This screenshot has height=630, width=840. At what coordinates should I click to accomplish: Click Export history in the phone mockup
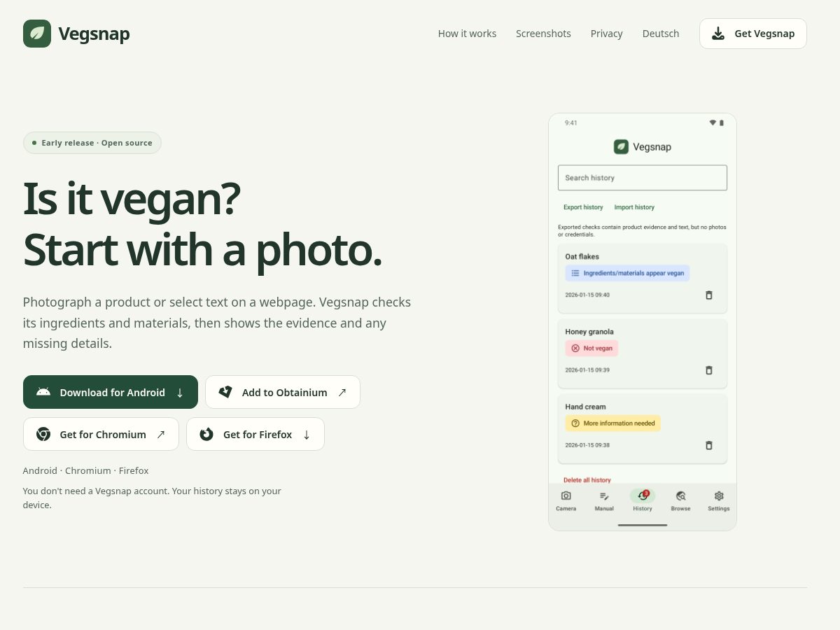(583, 207)
